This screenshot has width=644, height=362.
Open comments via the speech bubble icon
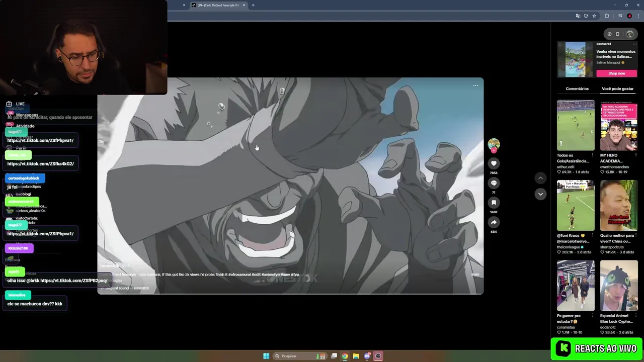494,183
